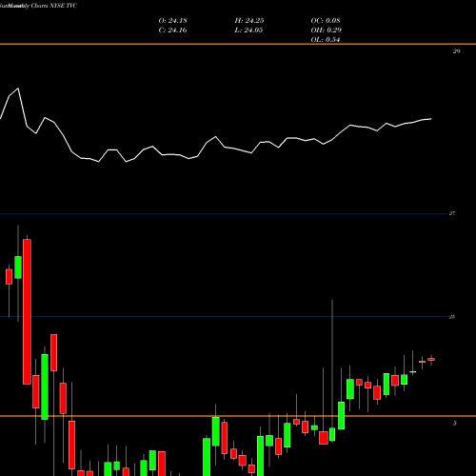
Task: Click the 'H: 24.25' high value
Action: click(x=249, y=21)
